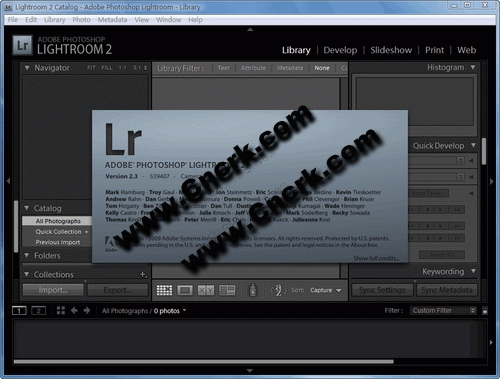Switch to Print module
500x379 pixels.
point(434,50)
